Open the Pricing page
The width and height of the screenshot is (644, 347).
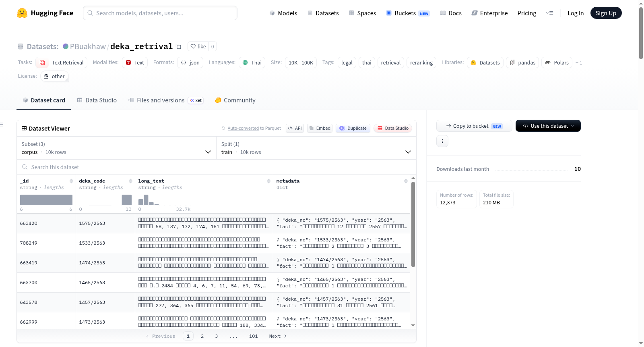coord(527,13)
